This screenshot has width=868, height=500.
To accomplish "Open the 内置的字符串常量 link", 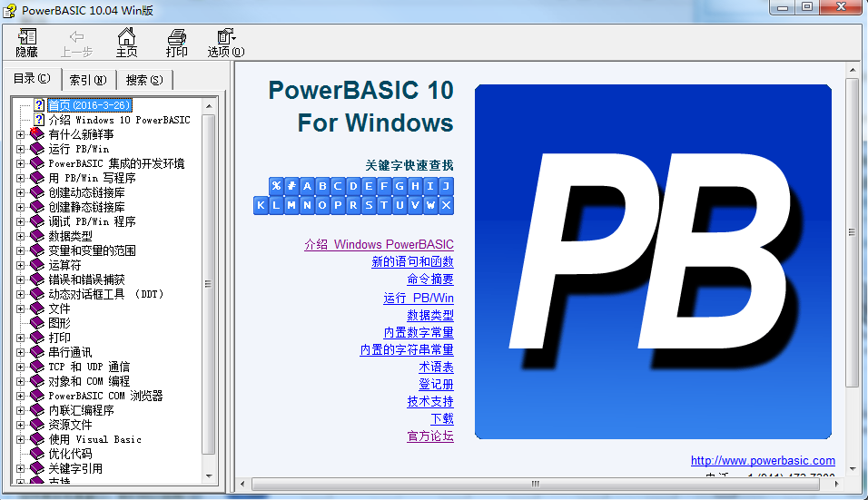I will click(407, 349).
